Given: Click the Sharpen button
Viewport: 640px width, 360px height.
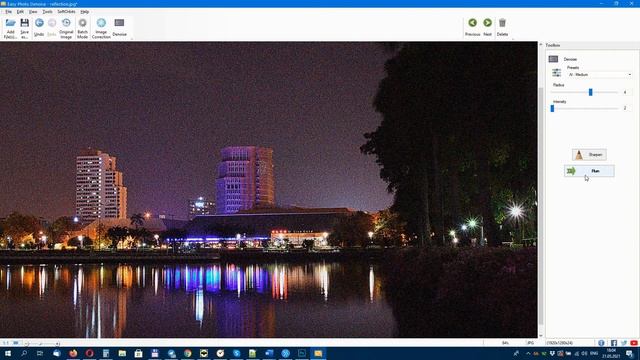Looking at the screenshot, I should pos(589,155).
